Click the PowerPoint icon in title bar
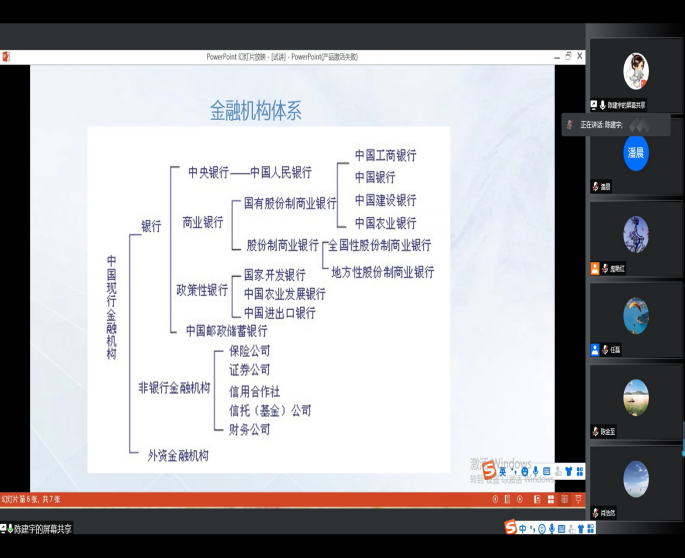This screenshot has height=558, width=685. (x=6, y=57)
